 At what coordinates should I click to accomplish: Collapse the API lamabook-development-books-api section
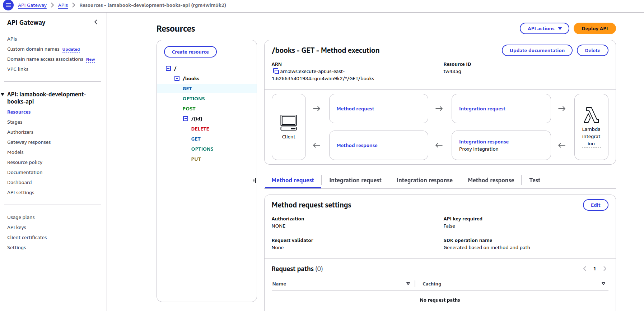3,94
